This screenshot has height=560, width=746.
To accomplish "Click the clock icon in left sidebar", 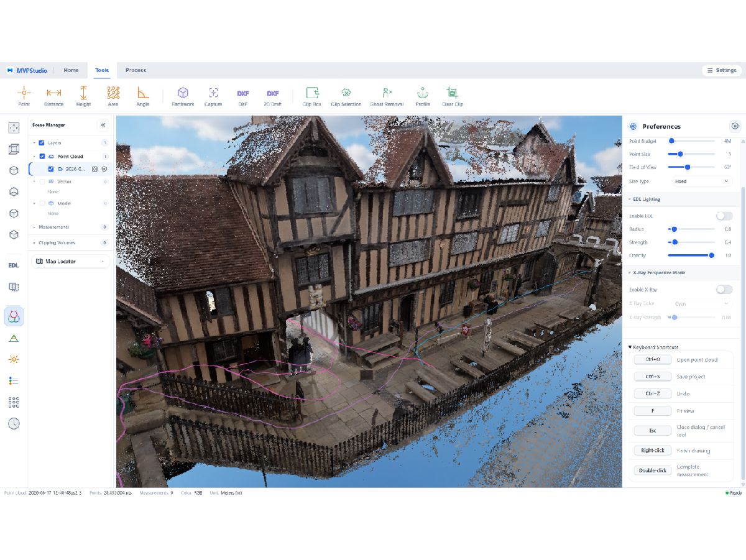I will coord(14,423).
